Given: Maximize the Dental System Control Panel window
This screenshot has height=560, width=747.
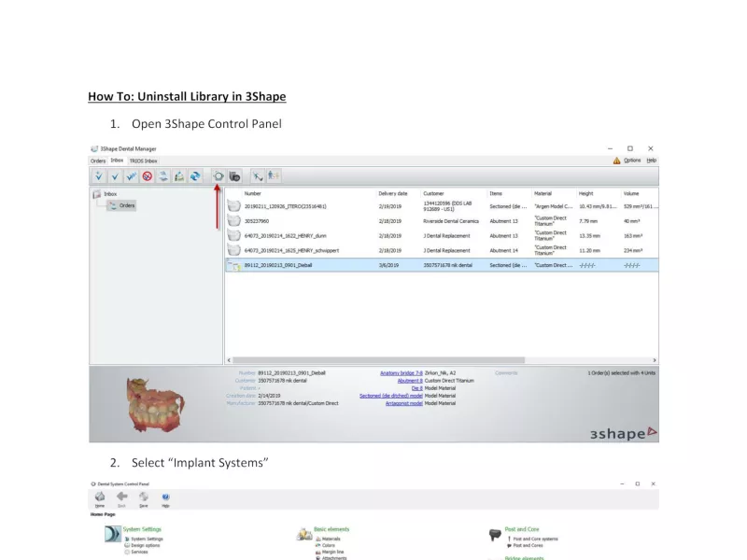Looking at the screenshot, I should [x=638, y=483].
